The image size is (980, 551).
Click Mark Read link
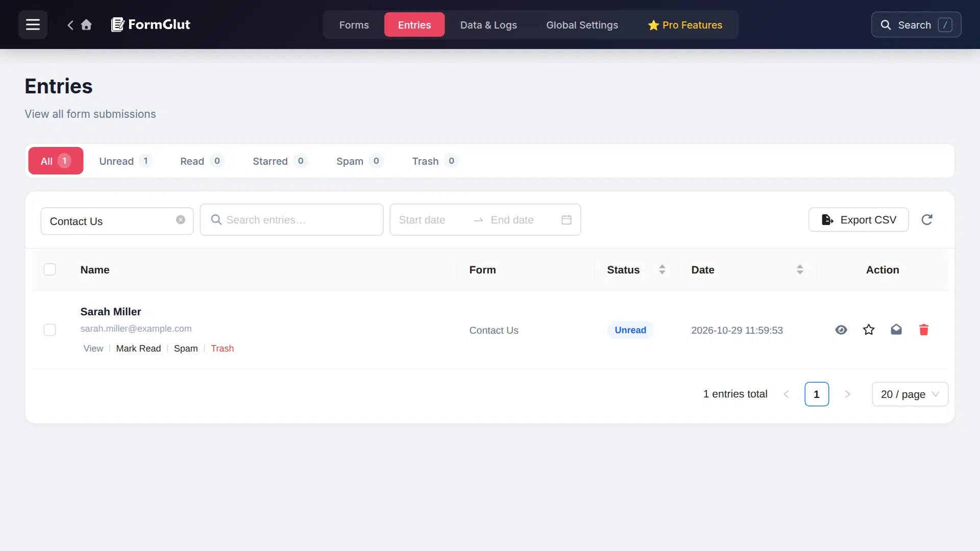(x=138, y=348)
